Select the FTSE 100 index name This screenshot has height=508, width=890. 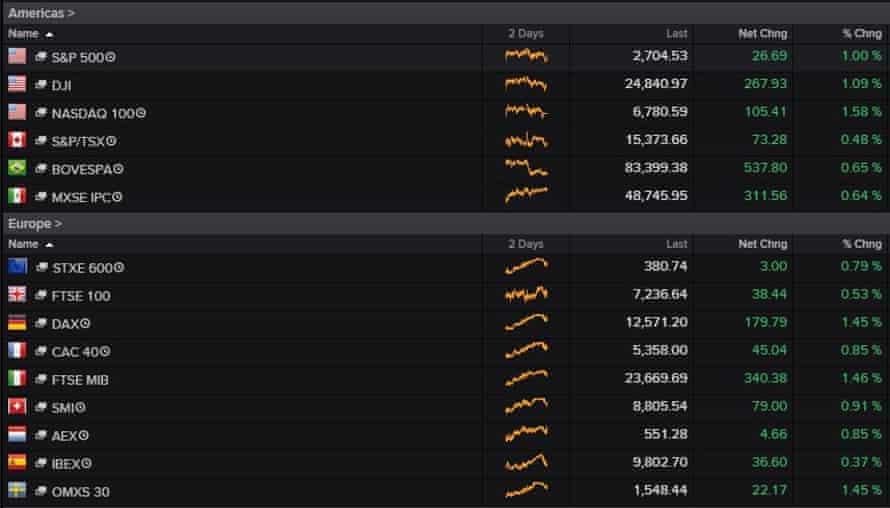(81, 296)
